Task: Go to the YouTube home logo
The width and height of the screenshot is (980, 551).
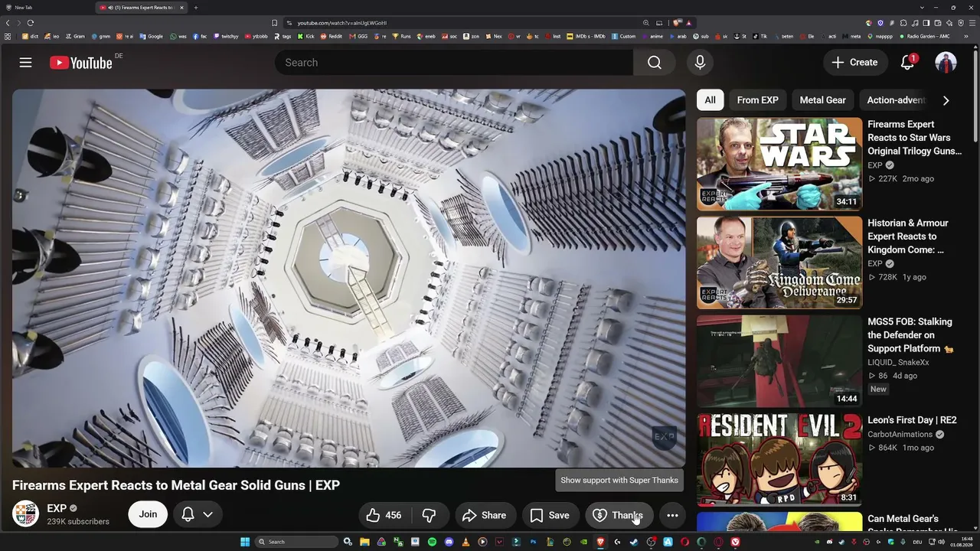Action: point(81,63)
